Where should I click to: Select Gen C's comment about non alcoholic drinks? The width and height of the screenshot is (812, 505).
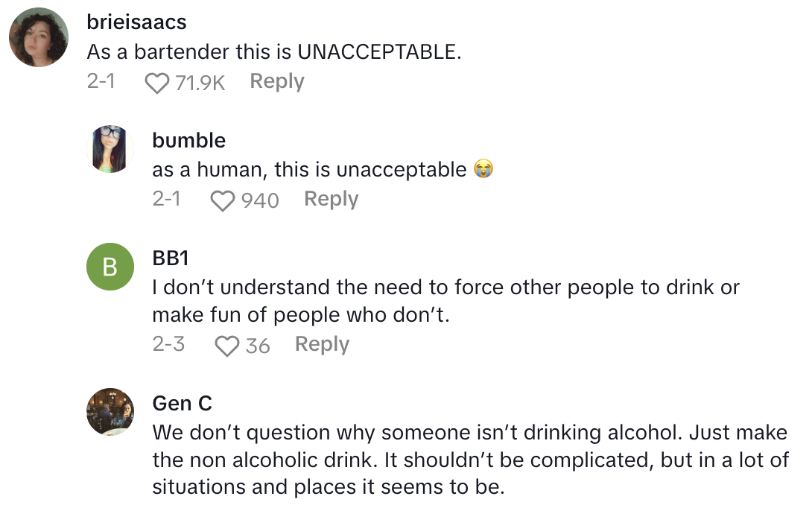469,460
